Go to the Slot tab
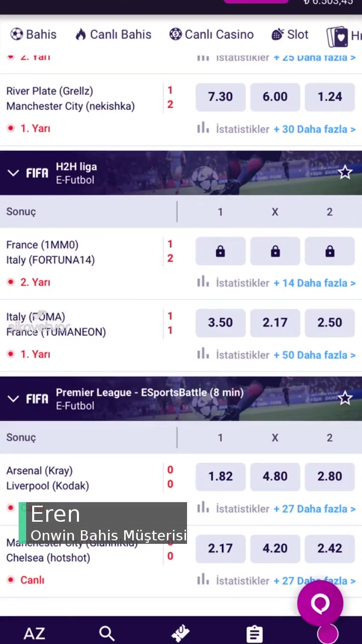 coord(290,34)
